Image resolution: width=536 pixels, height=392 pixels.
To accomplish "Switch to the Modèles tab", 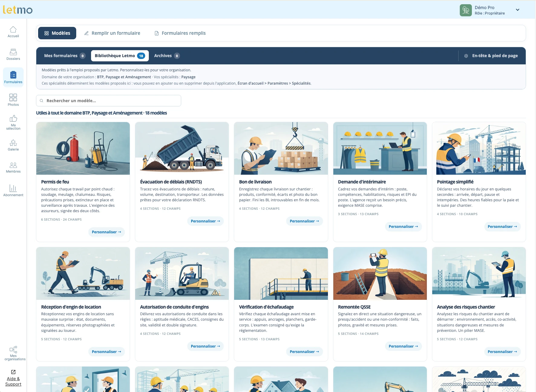I will click(x=57, y=33).
